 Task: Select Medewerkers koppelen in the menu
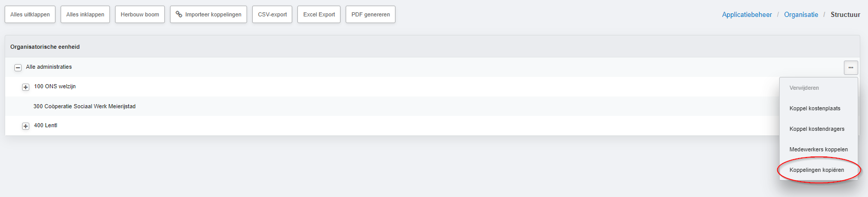(x=819, y=149)
